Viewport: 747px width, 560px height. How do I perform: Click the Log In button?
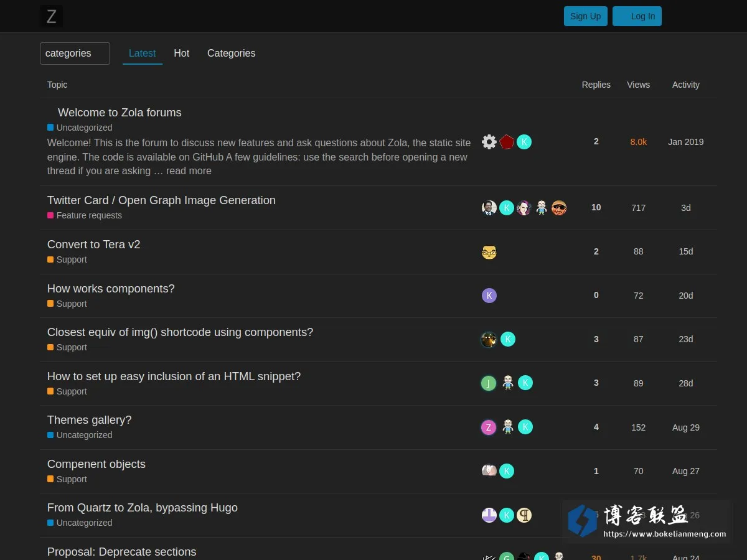click(x=637, y=16)
